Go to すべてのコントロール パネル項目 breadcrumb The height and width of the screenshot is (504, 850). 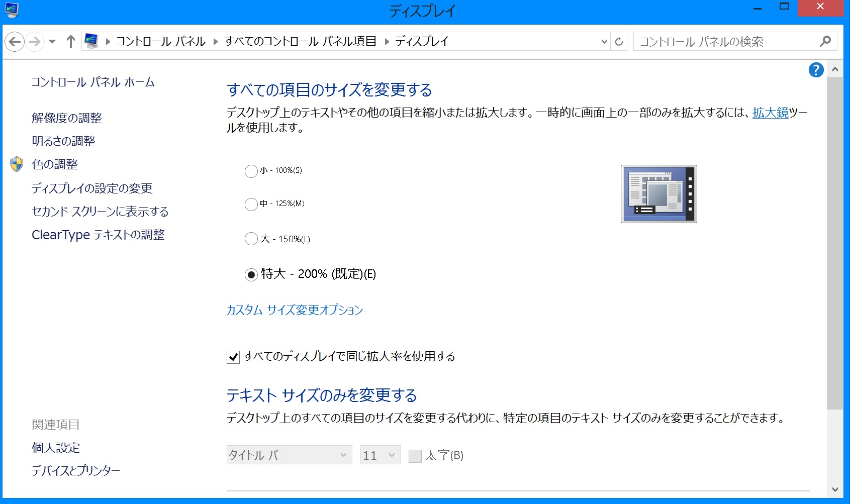(301, 41)
